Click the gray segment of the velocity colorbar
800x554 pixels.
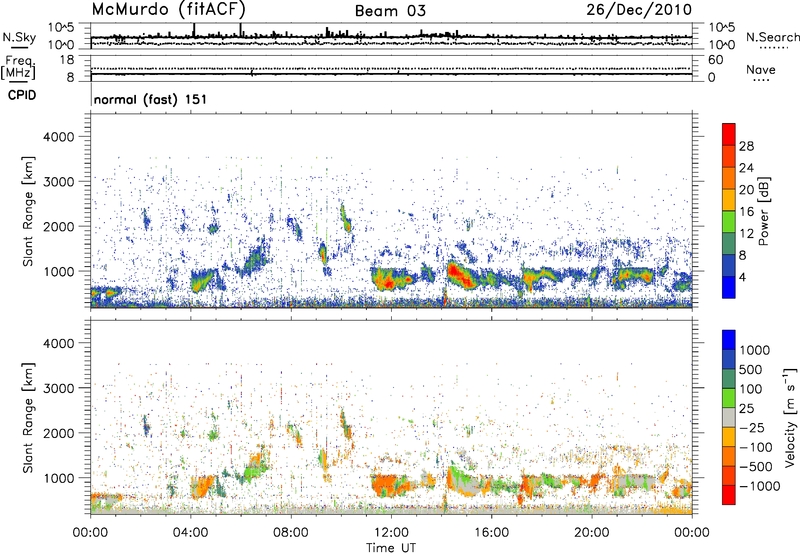pos(729,417)
